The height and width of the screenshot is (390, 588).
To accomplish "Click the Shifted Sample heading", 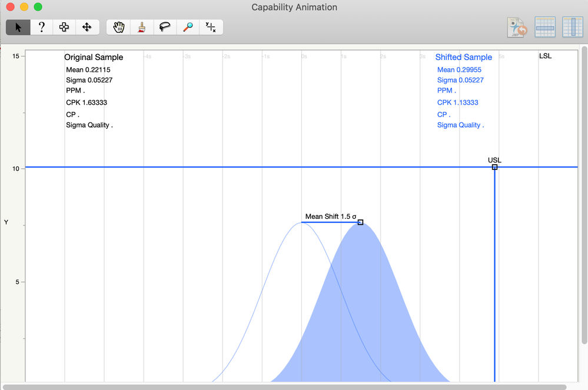I will [463, 57].
